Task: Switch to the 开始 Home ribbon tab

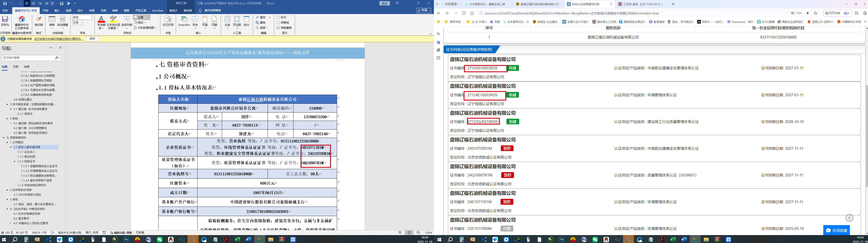Action: coord(46,10)
